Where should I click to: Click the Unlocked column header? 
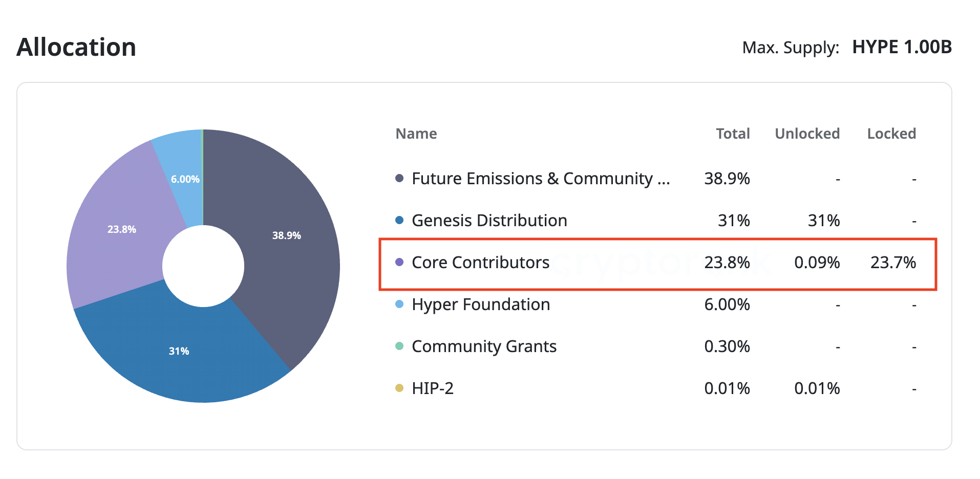point(807,134)
